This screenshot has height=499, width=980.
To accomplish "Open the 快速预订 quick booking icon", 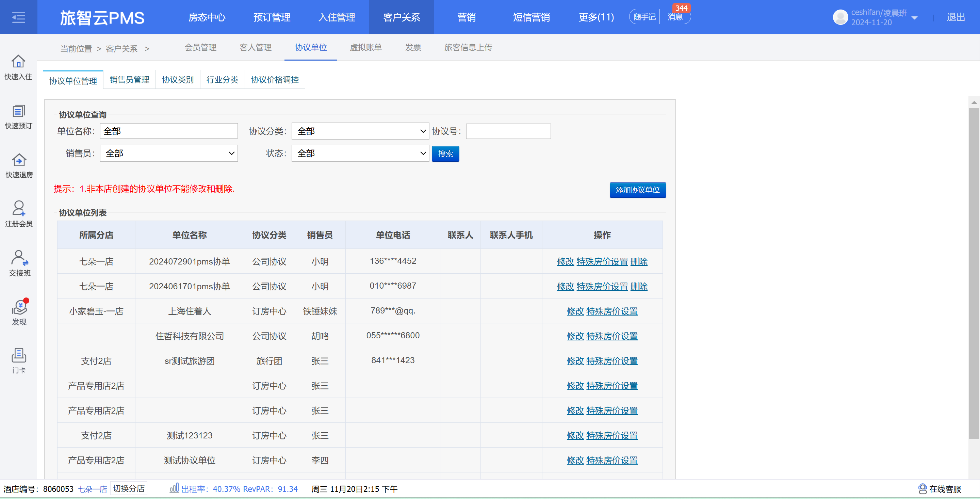I will click(18, 117).
